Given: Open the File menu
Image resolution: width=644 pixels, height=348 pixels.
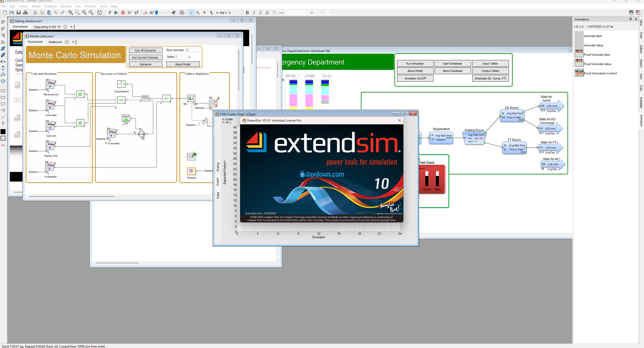Looking at the screenshot, I should coord(4,6).
